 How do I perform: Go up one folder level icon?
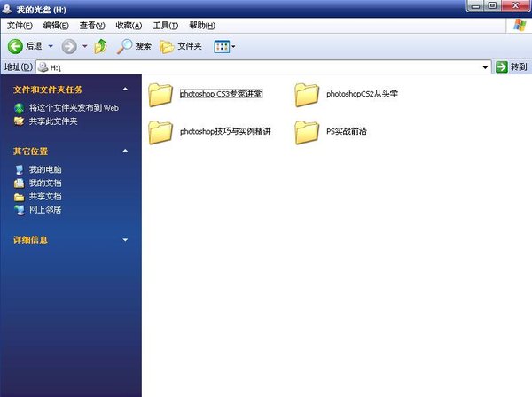pos(100,46)
